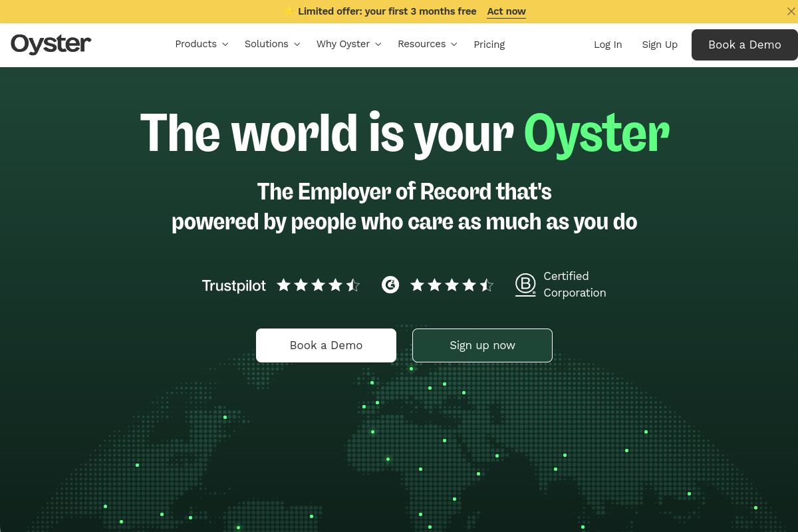Click the Sign up now button

482,345
